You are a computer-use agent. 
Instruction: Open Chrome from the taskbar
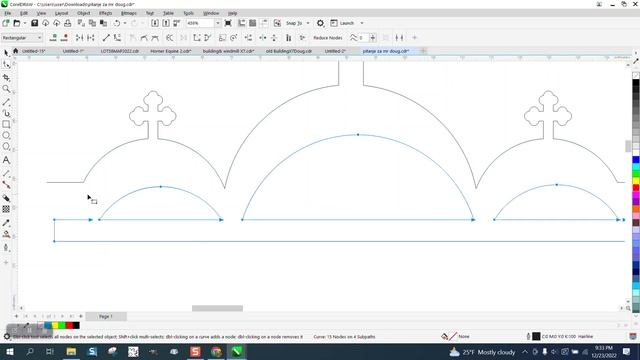click(x=216, y=351)
